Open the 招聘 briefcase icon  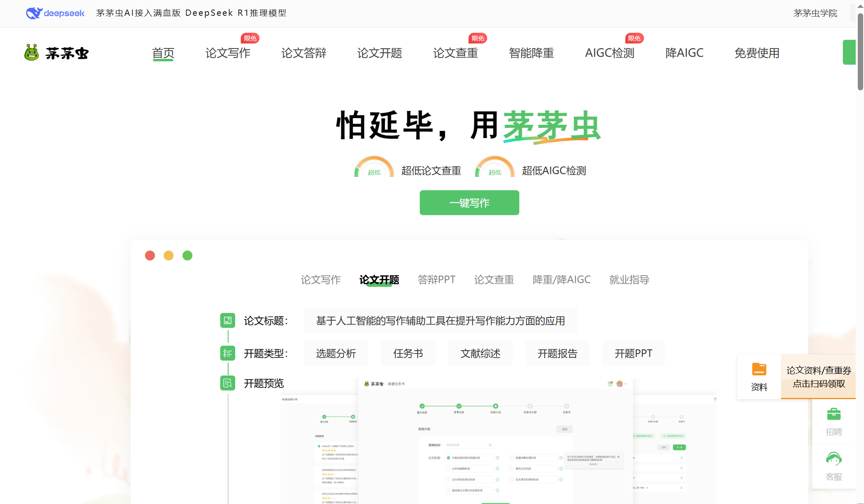[834, 414]
